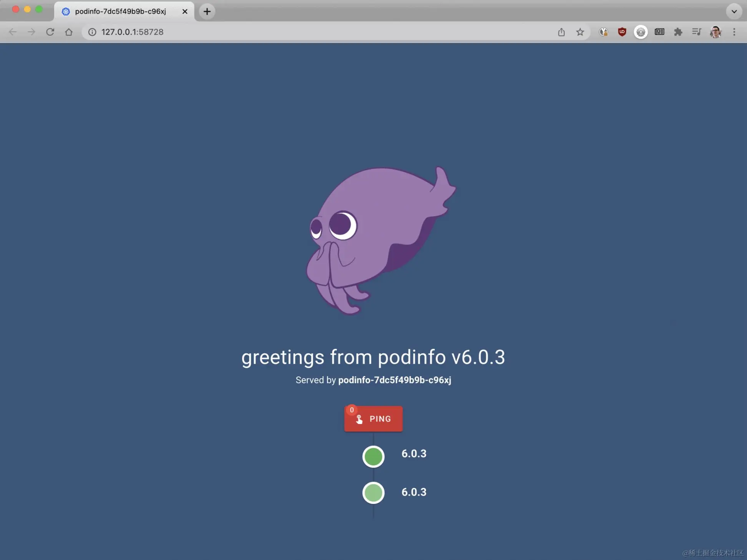Expand the tab search dropdown chevron
The image size is (747, 560).
[734, 11]
